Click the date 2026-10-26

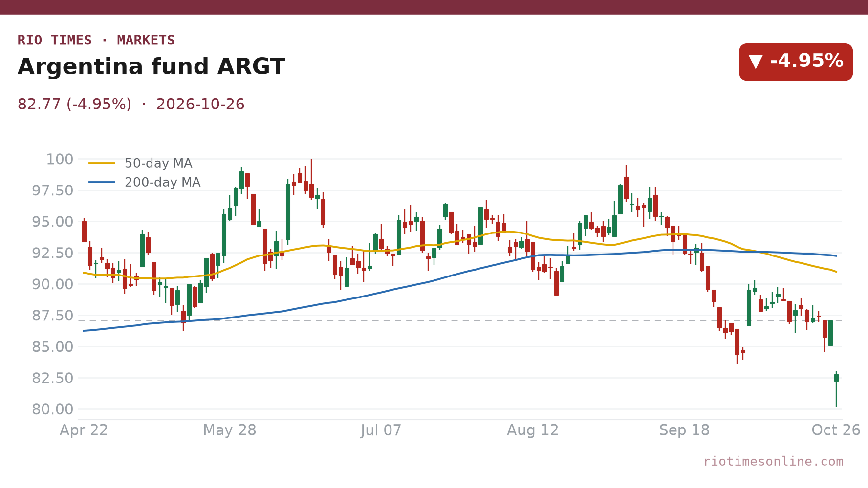[200, 105]
